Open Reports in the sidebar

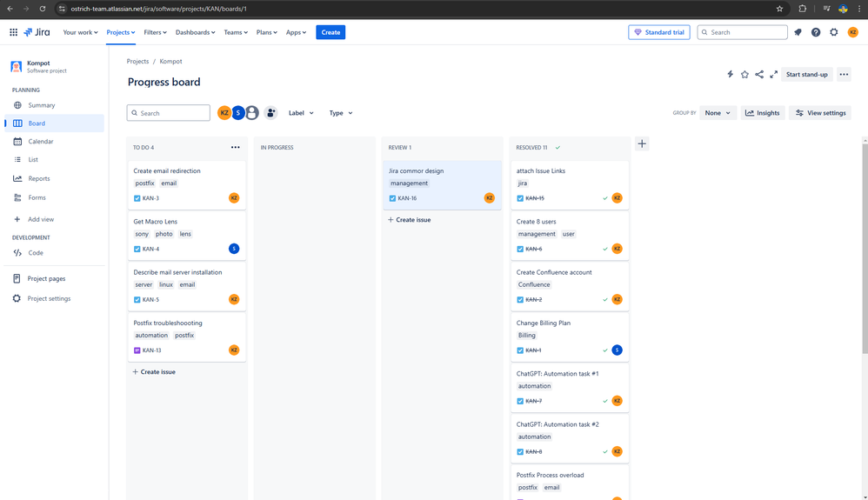(x=54, y=178)
